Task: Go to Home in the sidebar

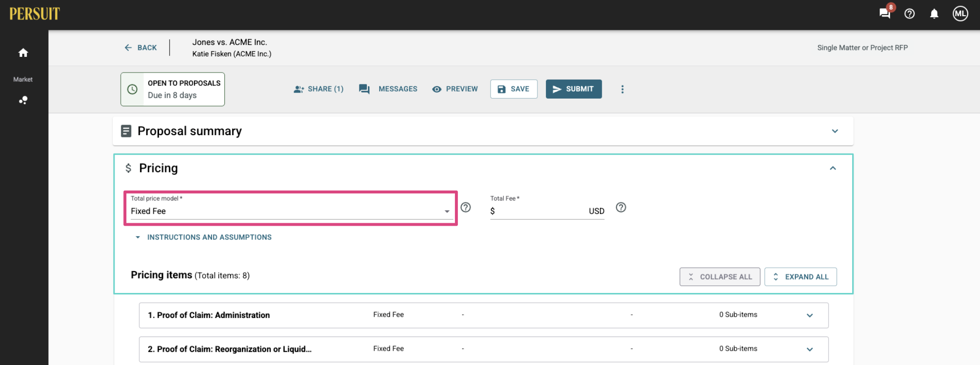Action: pos(23,53)
